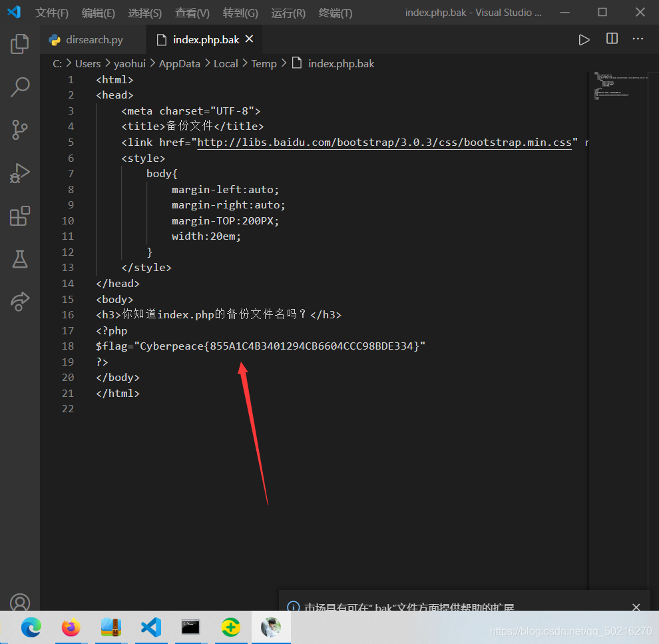Open the 运行(R) menu
Image resolution: width=659 pixels, height=644 pixels.
pos(288,13)
